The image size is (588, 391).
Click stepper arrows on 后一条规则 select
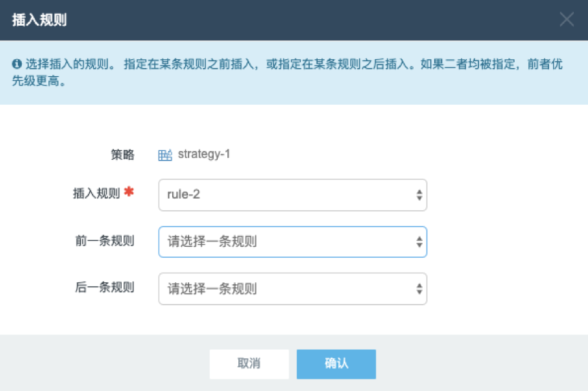(x=419, y=289)
